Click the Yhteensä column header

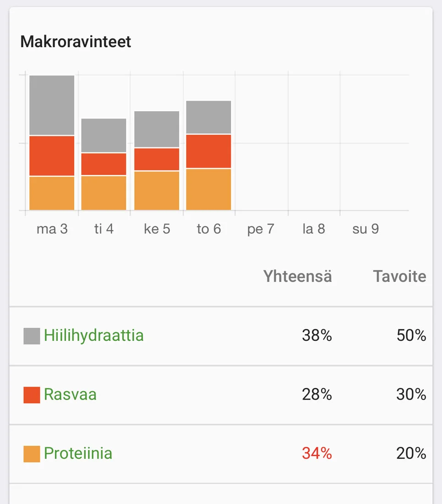297,277
